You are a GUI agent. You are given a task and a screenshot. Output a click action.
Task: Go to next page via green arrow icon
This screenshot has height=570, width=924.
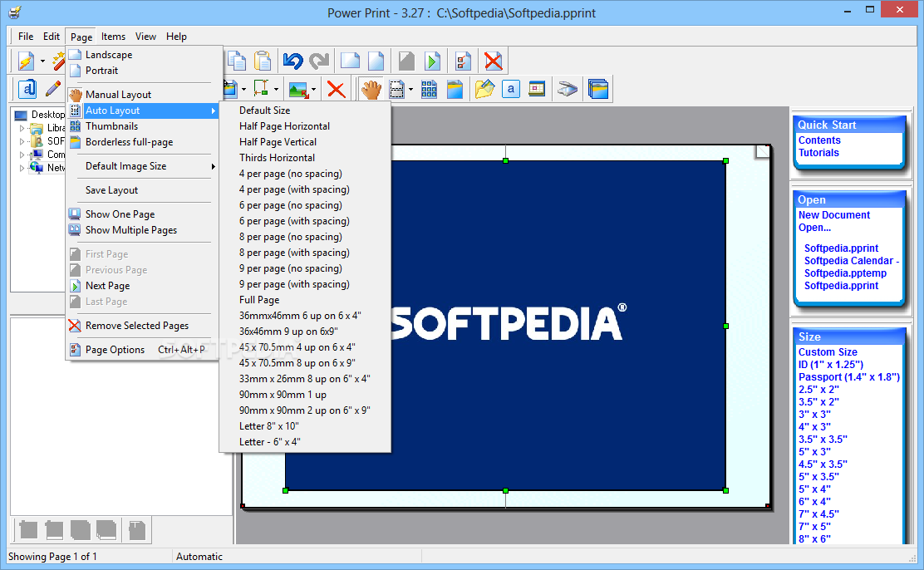click(x=433, y=61)
